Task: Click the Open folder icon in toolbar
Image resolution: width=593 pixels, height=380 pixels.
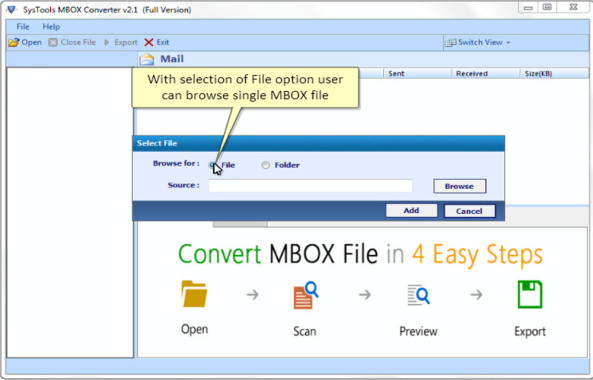Action: 14,42
